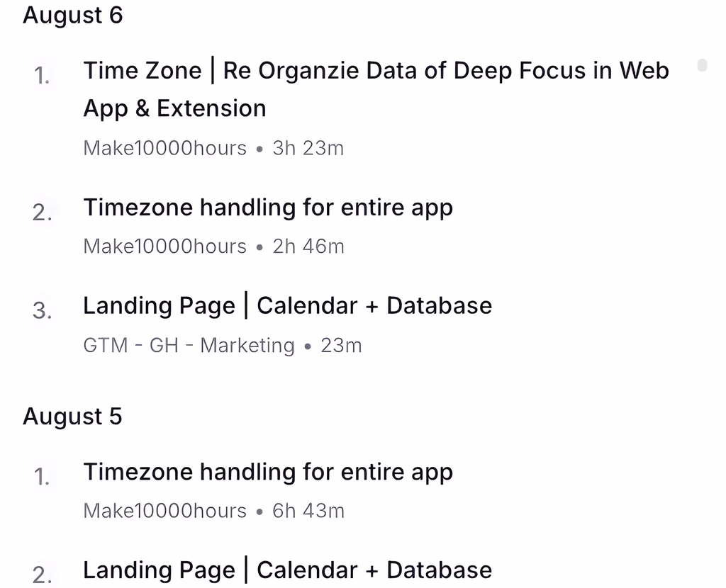The width and height of the screenshot is (726, 588).
Task: Select the GTM - GH - Marketing project
Action: pyautogui.click(x=189, y=346)
